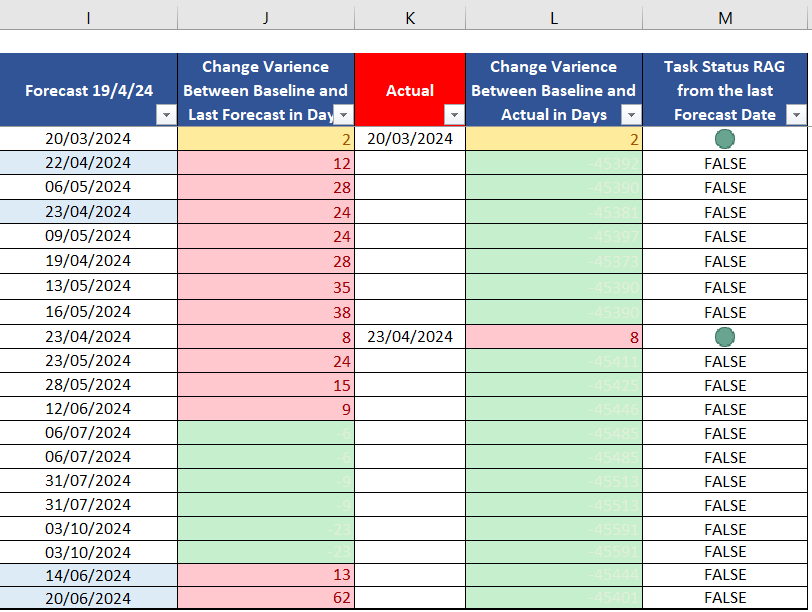Select yellow variance cell 2 in column L
The height and width of the screenshot is (612, 812).
(x=554, y=139)
